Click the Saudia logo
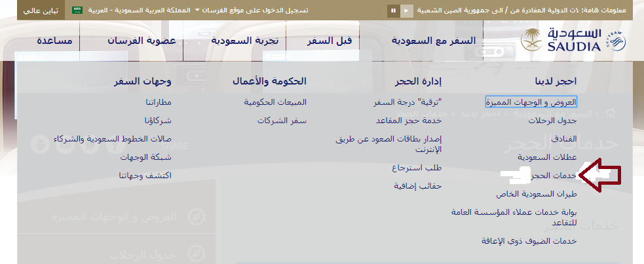This screenshot has width=644, height=264. point(569,40)
